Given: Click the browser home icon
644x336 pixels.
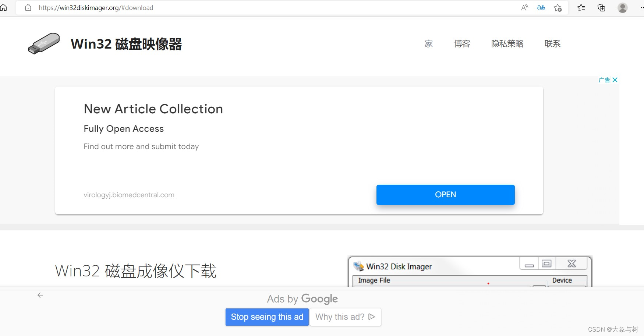Looking at the screenshot, I should click(4, 7).
